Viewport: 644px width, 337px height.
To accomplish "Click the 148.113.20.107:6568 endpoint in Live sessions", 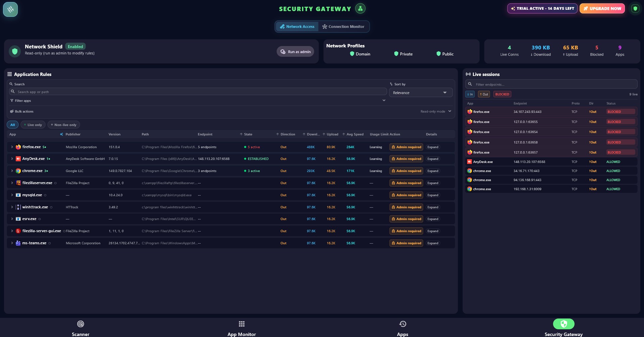I will (x=529, y=162).
